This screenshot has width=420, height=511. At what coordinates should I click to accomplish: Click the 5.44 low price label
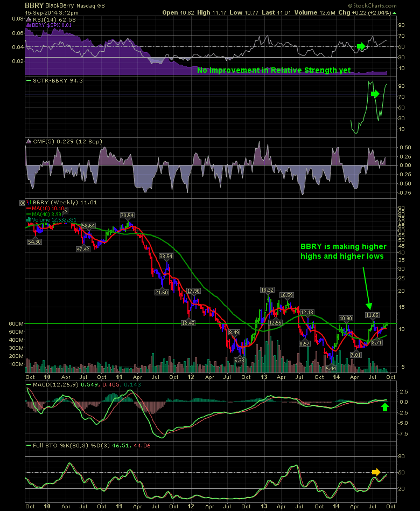coord(331,368)
